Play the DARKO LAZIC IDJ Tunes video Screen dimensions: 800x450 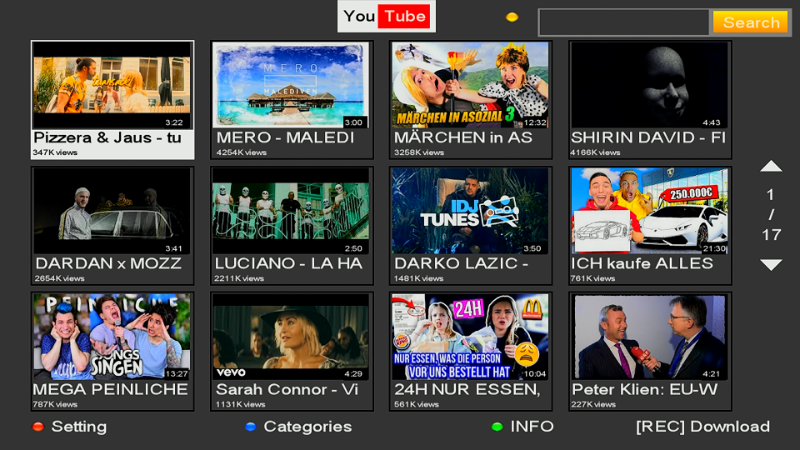point(470,211)
